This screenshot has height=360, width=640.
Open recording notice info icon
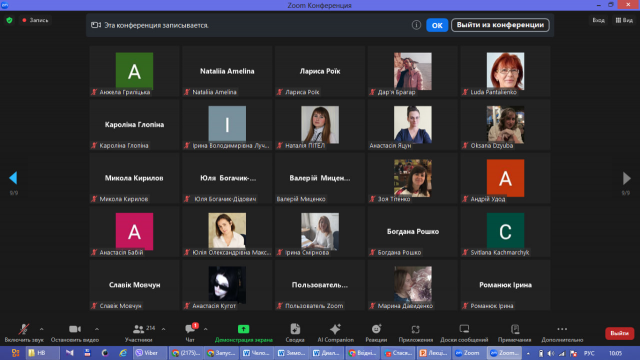tap(416, 25)
